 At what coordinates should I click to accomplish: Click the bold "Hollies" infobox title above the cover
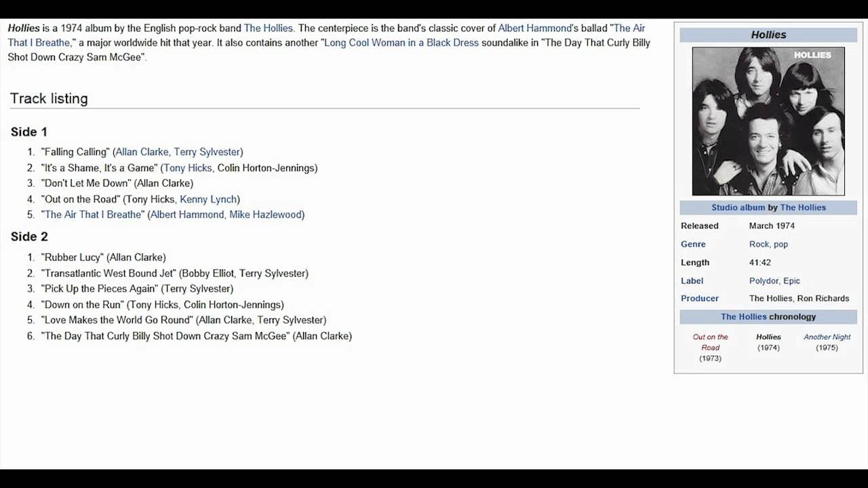(768, 35)
